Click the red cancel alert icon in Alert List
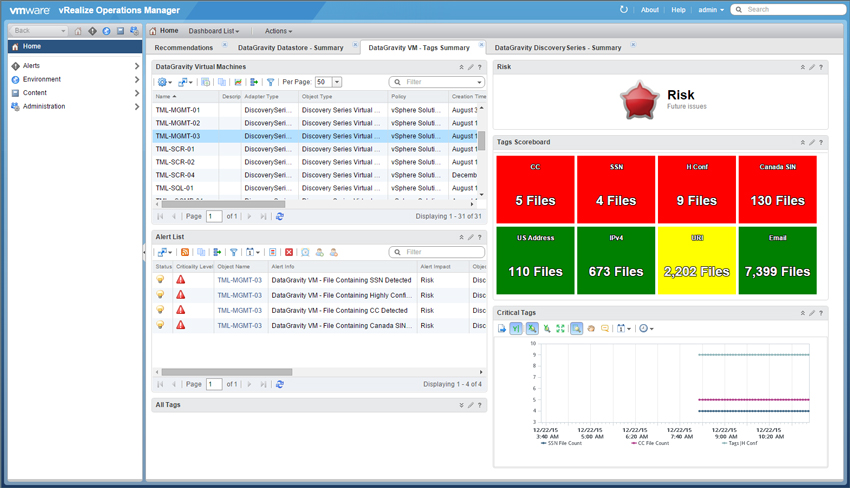 pos(289,252)
